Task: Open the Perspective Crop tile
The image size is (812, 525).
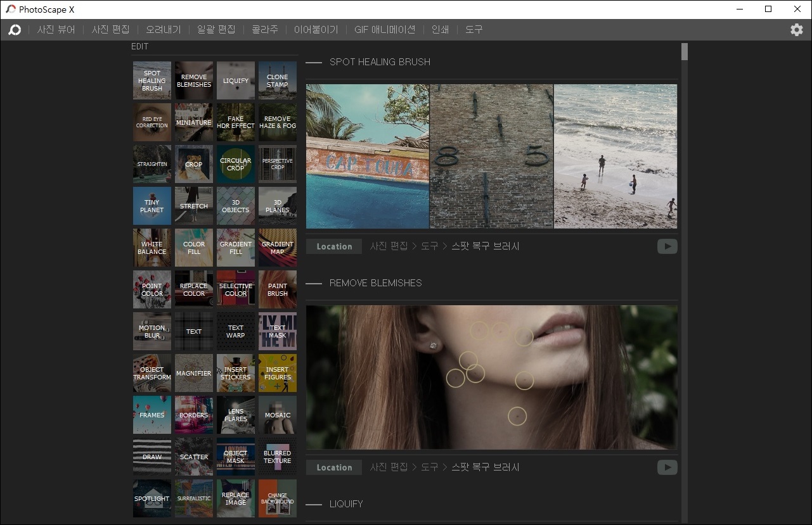Action: tap(278, 164)
